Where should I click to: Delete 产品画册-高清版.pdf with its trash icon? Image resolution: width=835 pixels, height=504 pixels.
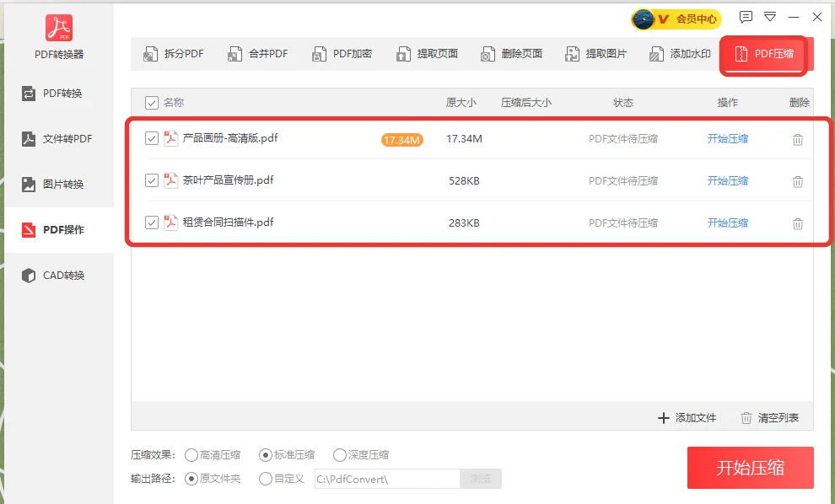[x=798, y=139]
